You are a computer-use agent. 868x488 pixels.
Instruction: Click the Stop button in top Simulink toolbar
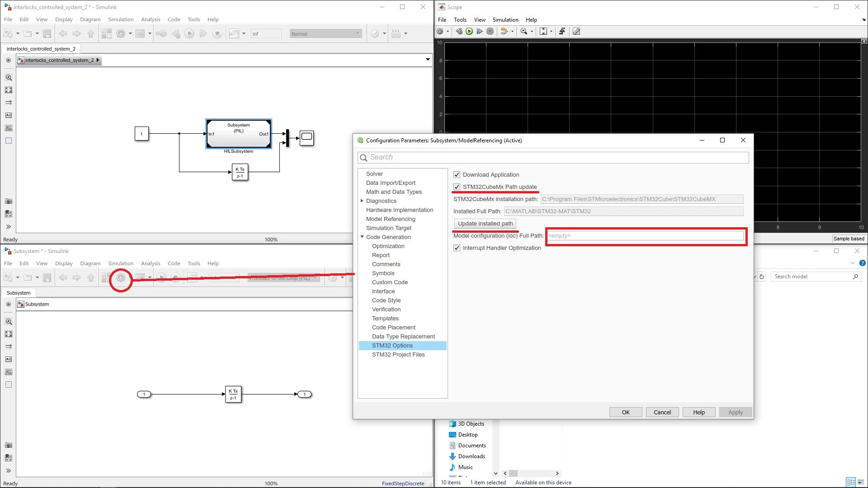217,33
